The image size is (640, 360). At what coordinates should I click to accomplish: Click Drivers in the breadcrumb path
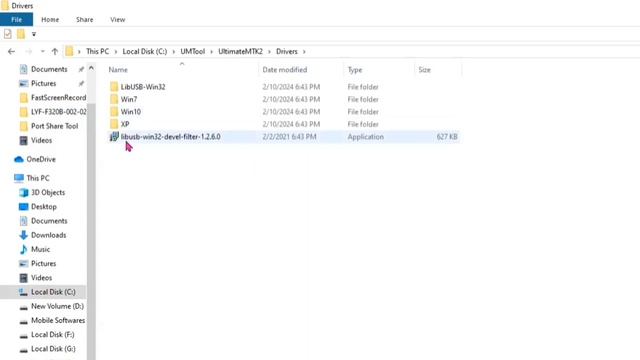pos(287,51)
